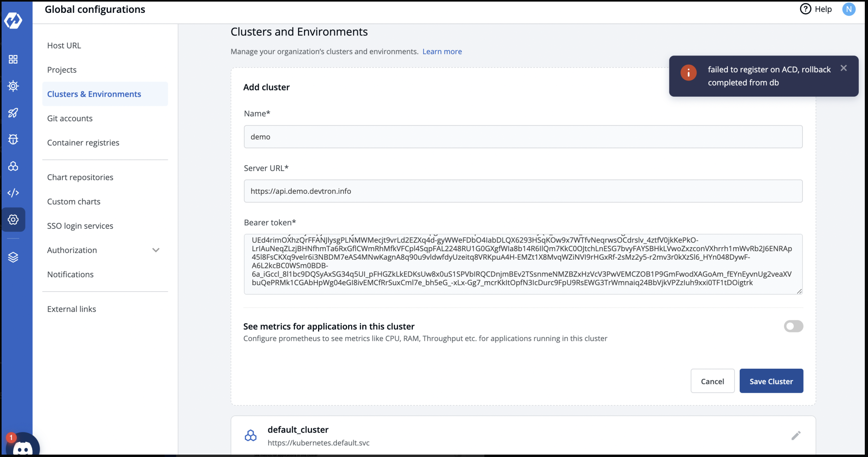Click the Help question mark icon

pos(805,9)
